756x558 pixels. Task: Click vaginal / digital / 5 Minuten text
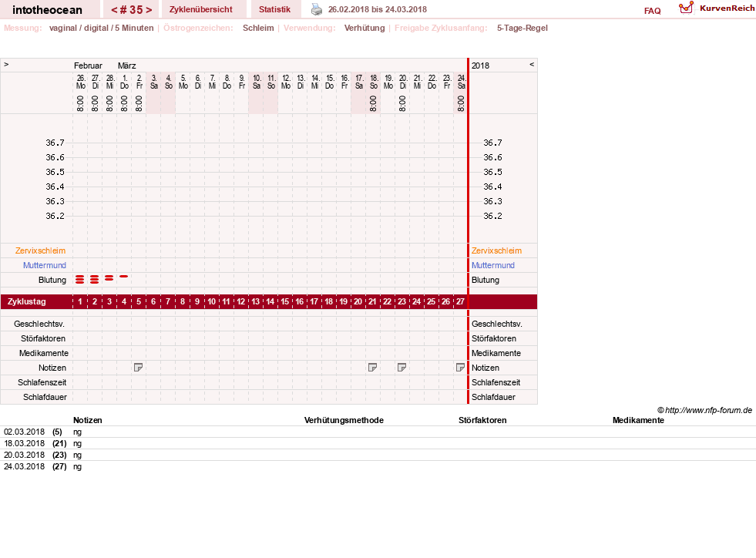(x=101, y=28)
